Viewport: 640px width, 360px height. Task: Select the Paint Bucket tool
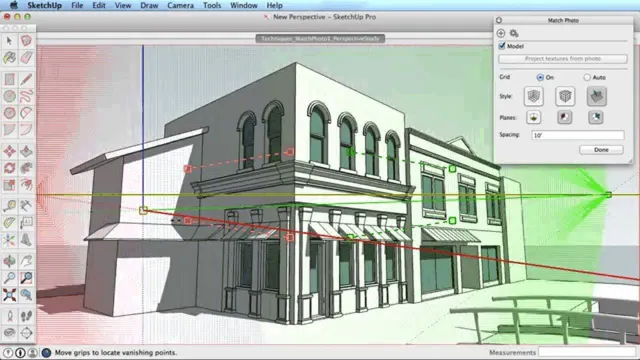9,58
